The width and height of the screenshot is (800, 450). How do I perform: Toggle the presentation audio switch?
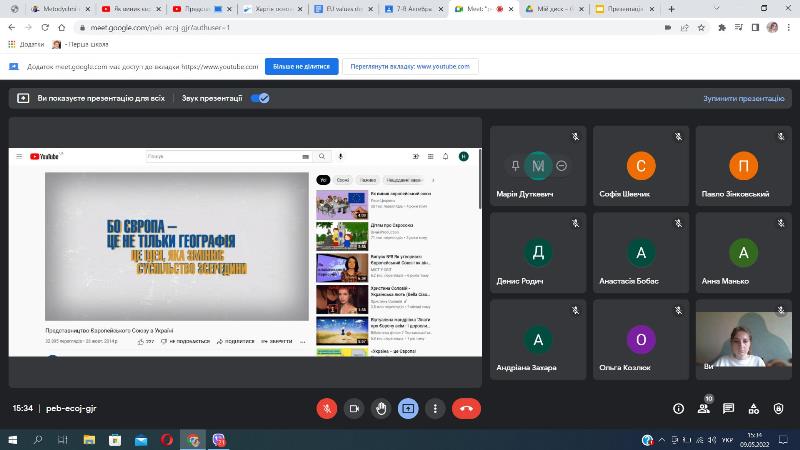tap(260, 98)
